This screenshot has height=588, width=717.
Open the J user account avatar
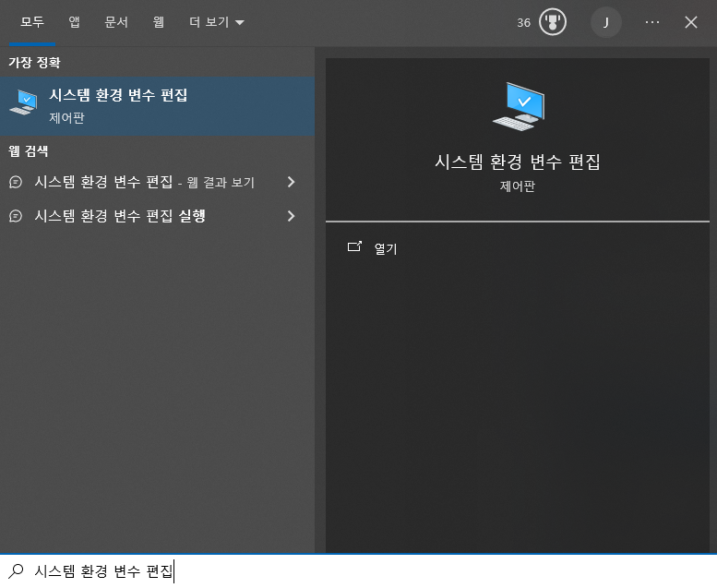[x=606, y=22]
